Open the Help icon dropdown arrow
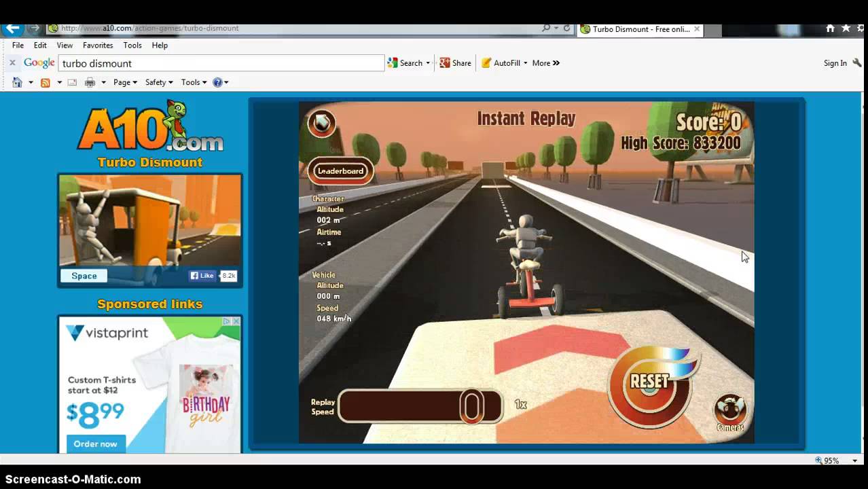 point(226,83)
